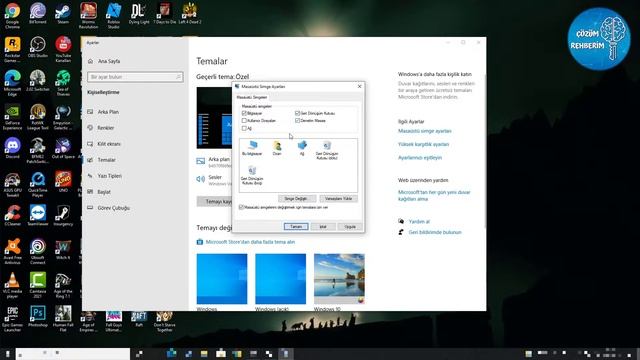This screenshot has height=360, width=640.
Task: Open Google Chrome desktop icon
Action: [x=12, y=16]
